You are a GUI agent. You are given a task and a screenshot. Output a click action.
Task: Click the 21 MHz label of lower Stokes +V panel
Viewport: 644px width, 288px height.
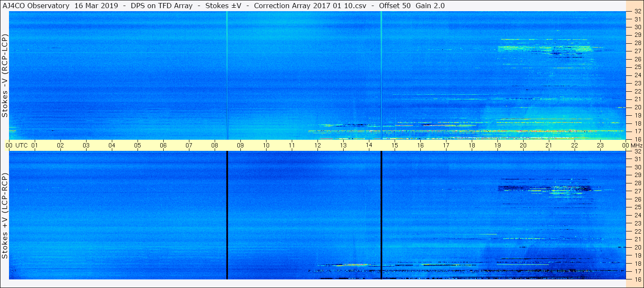(x=638, y=239)
